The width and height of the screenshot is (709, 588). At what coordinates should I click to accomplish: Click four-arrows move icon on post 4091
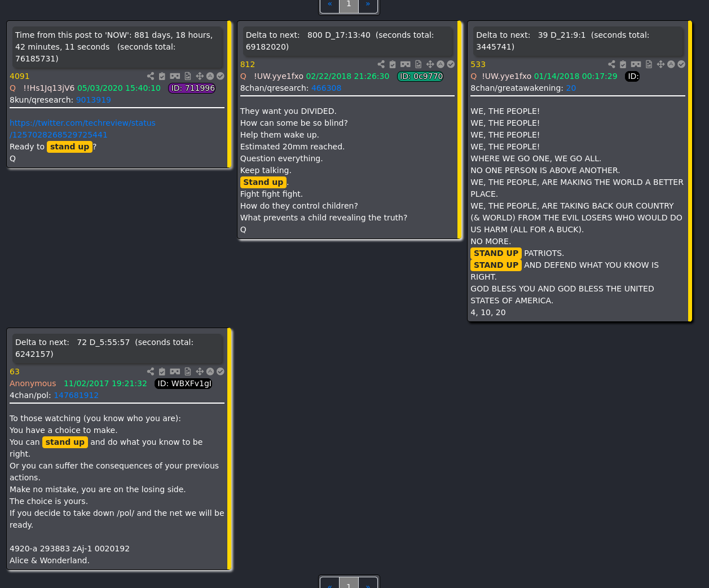[x=200, y=76]
